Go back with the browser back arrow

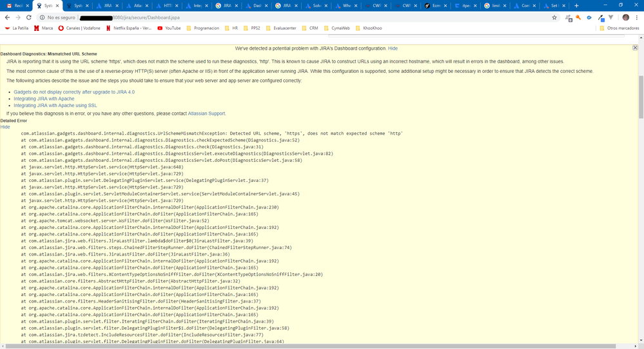point(7,17)
